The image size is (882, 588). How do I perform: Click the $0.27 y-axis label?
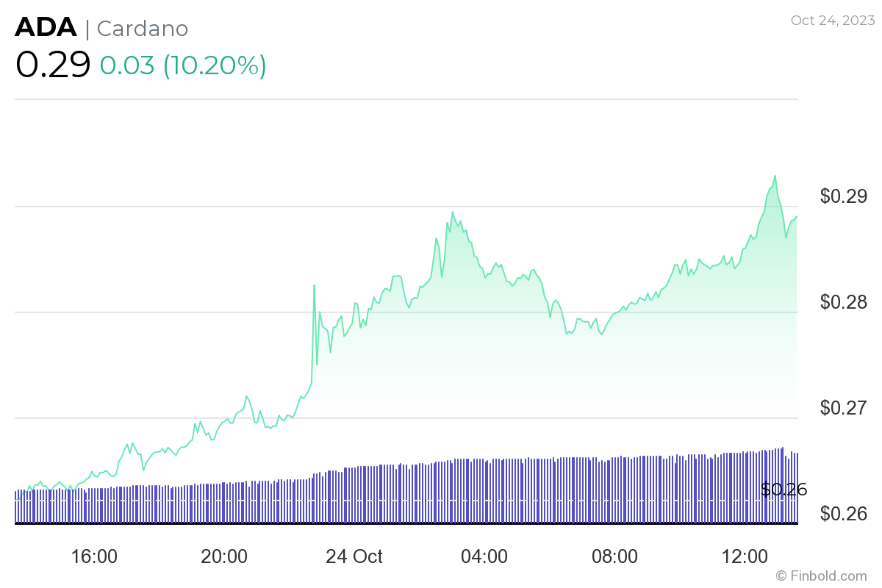pyautogui.click(x=844, y=408)
